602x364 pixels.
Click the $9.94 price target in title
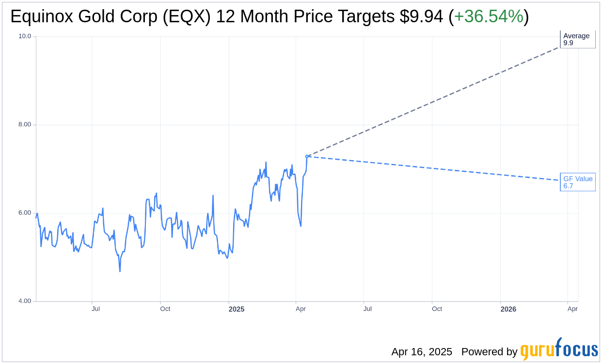[x=421, y=16]
